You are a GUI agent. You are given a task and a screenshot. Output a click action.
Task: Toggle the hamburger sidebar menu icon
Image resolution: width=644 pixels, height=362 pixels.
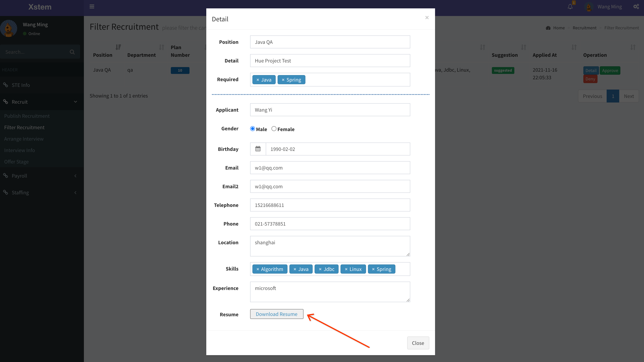pos(92,6)
